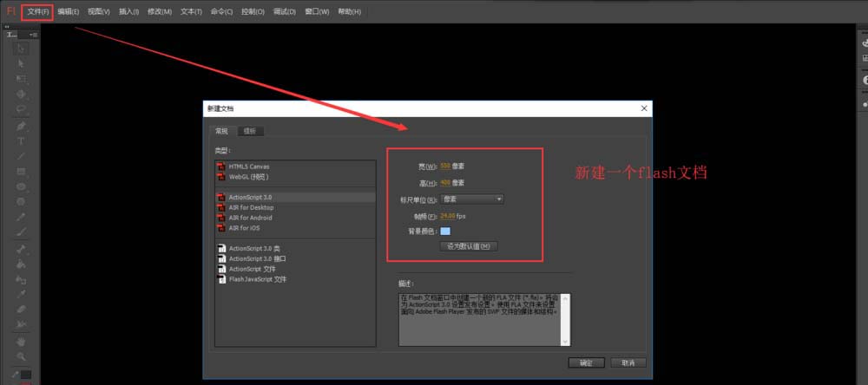This screenshot has height=385, width=868.
Task: Choose HTML5 Canvas document type
Action: point(295,166)
